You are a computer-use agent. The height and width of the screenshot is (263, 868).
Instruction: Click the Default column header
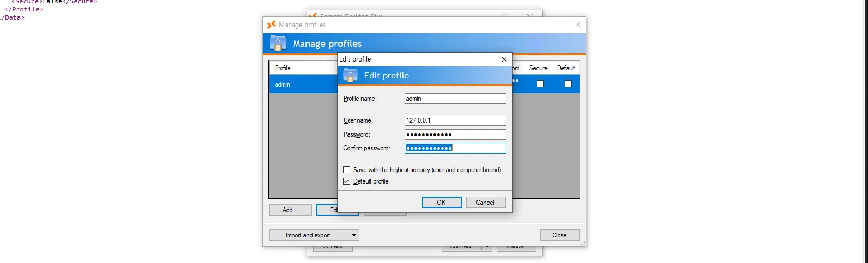click(x=566, y=68)
